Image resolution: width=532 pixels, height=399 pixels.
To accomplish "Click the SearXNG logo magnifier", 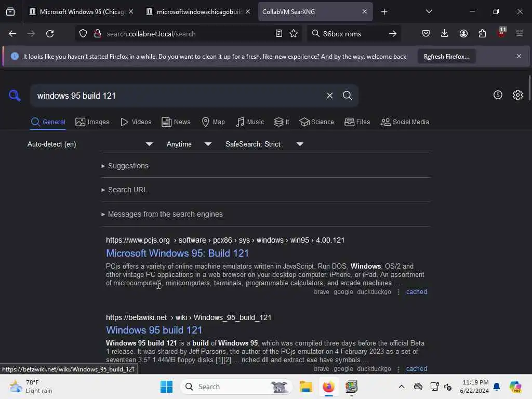I will pyautogui.click(x=15, y=96).
